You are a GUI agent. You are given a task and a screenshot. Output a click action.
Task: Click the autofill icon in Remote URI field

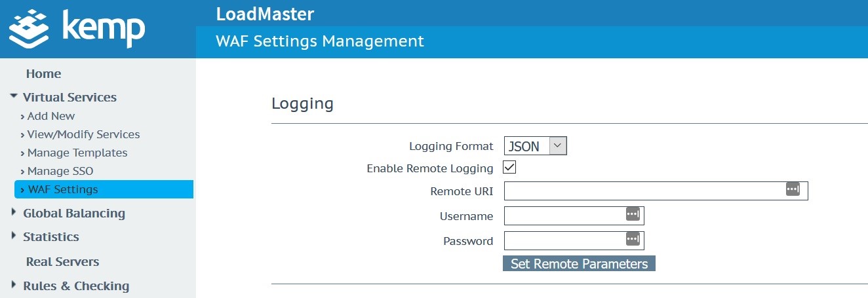tap(793, 189)
